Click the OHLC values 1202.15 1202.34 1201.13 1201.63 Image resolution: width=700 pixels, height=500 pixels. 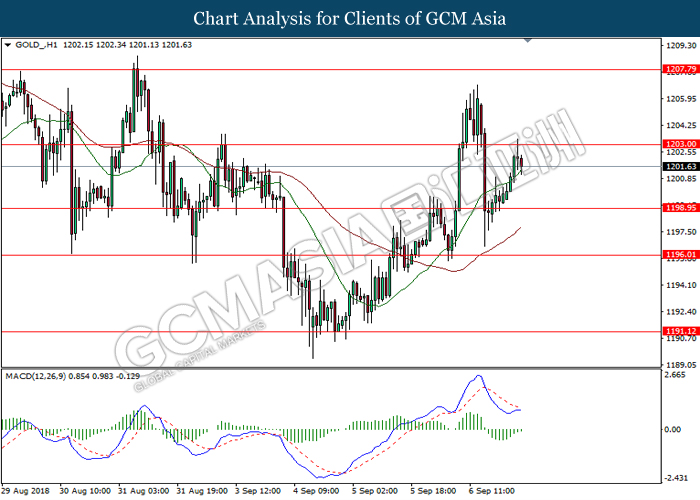pyautogui.click(x=128, y=45)
